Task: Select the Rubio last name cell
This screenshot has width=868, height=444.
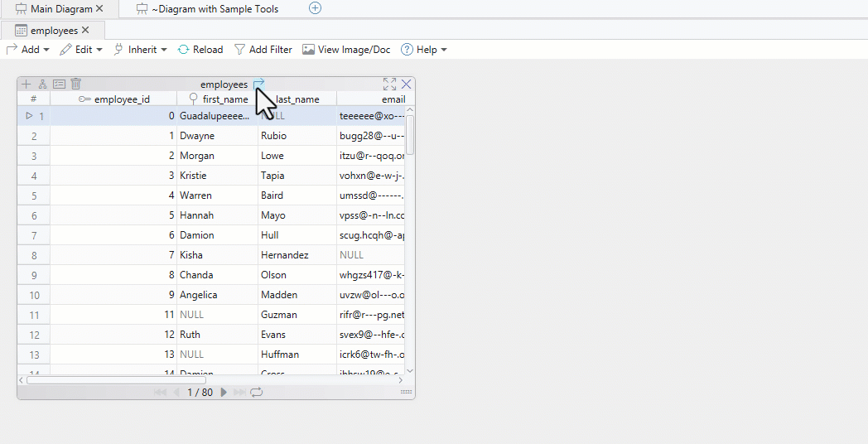Action: (297, 136)
